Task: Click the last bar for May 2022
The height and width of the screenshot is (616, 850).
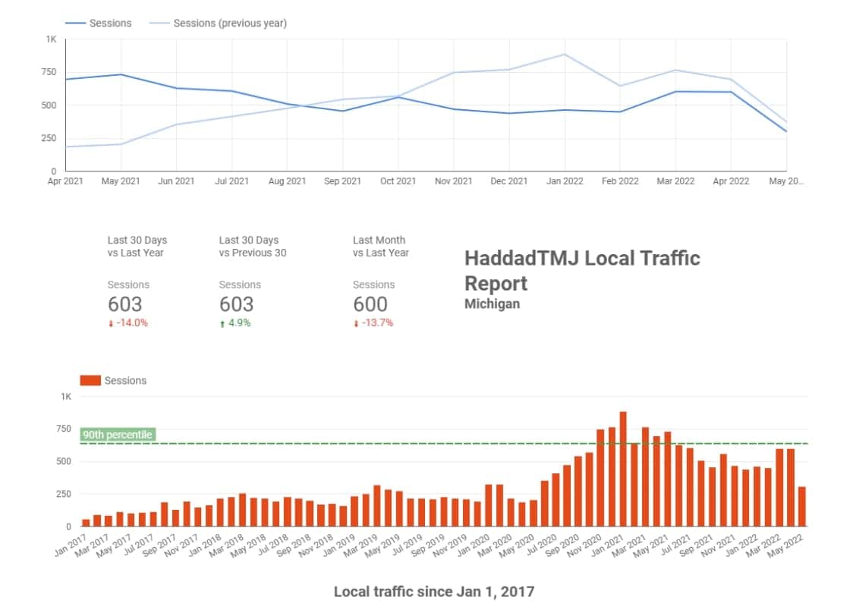Action: pyautogui.click(x=801, y=507)
